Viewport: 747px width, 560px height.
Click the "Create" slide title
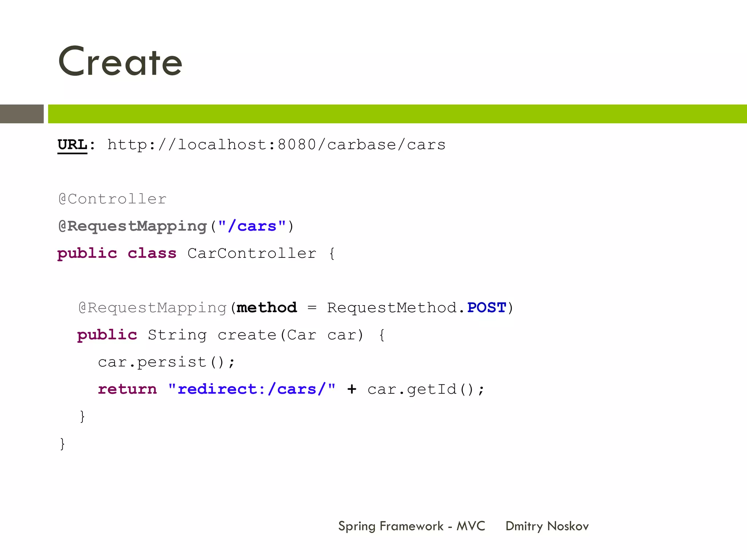[120, 62]
